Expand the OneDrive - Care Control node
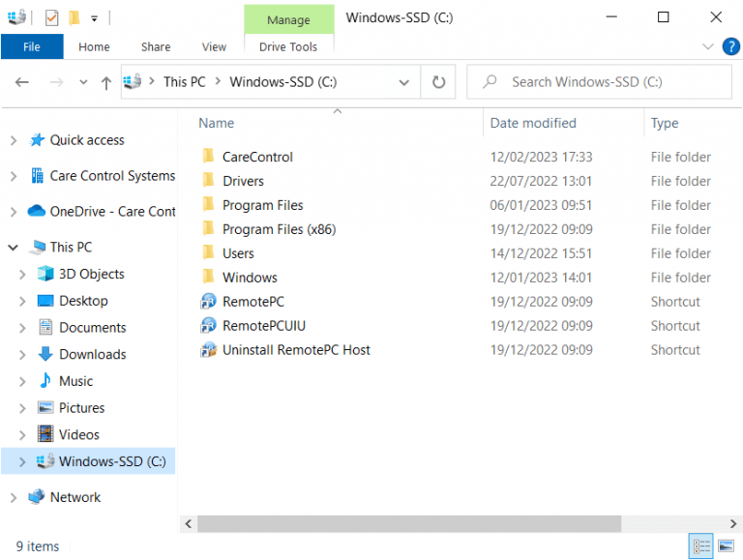Screen dimensions: 743x560 [14, 212]
